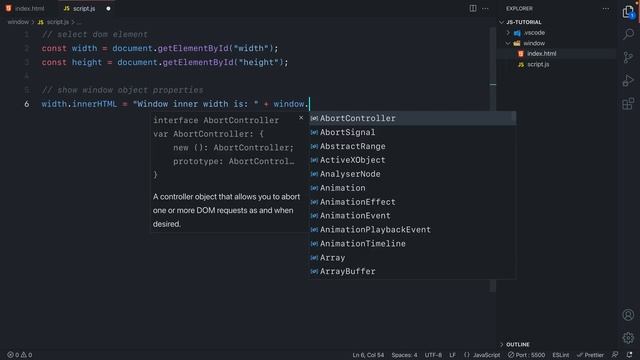Open the Manage gear settings icon

628,338
